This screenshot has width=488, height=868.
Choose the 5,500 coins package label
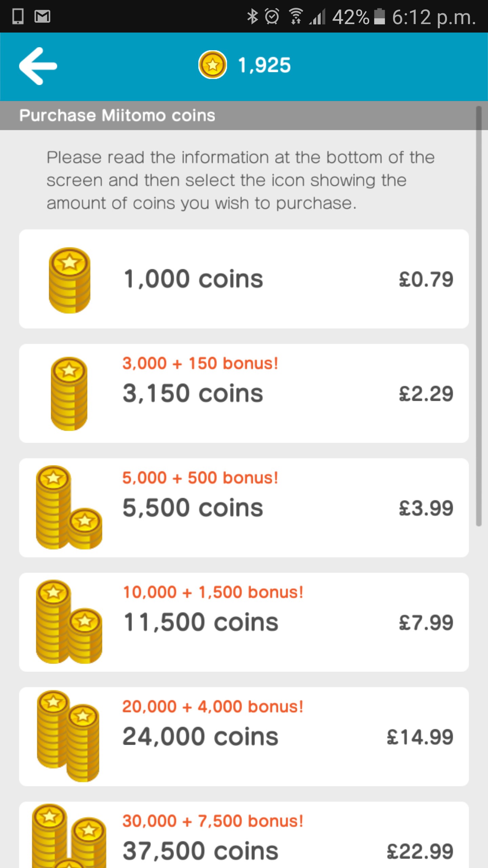[193, 508]
